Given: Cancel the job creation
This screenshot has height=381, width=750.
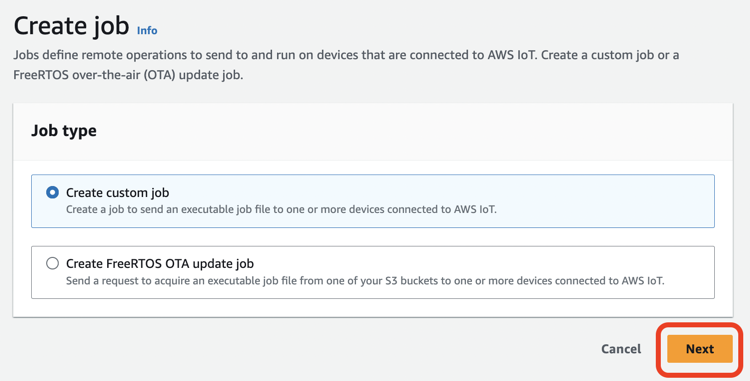Looking at the screenshot, I should [x=621, y=349].
